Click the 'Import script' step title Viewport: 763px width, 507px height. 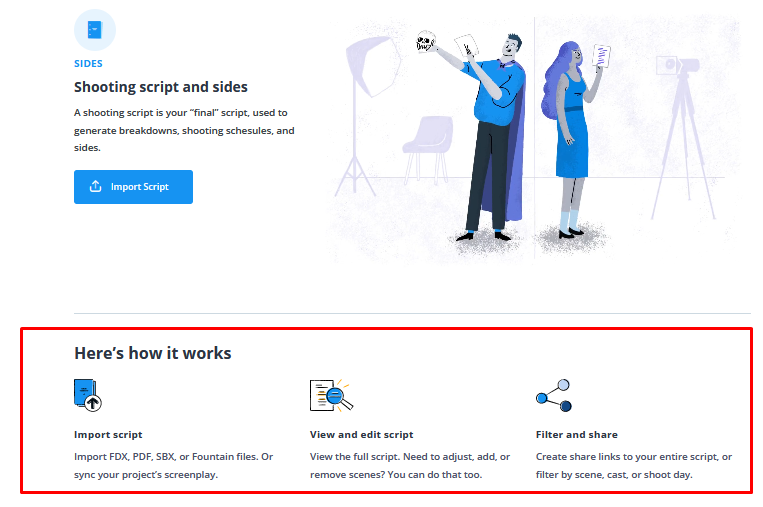point(108,435)
